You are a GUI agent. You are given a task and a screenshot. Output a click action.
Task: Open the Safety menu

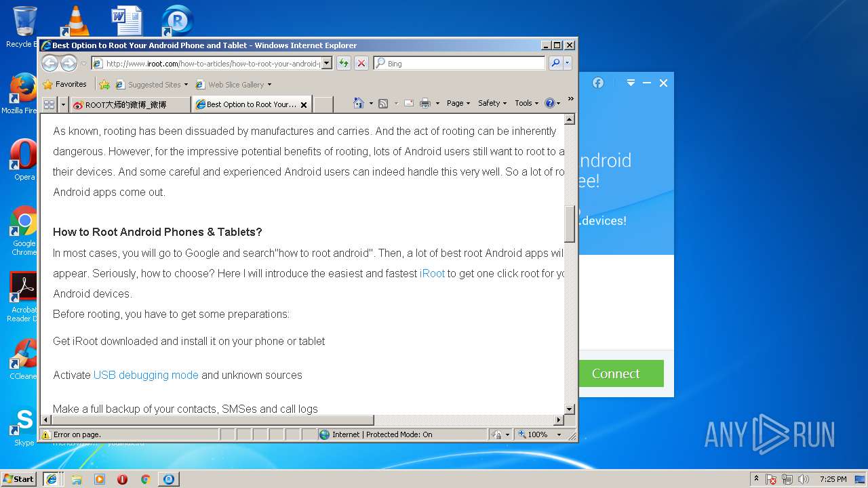coord(492,103)
